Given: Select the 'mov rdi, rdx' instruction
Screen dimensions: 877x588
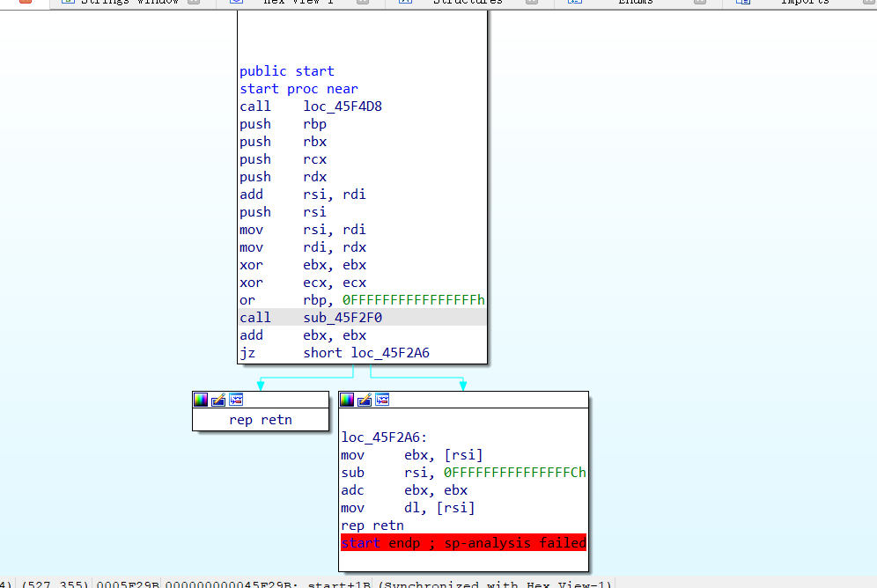Looking at the screenshot, I should pyautogui.click(x=303, y=247).
